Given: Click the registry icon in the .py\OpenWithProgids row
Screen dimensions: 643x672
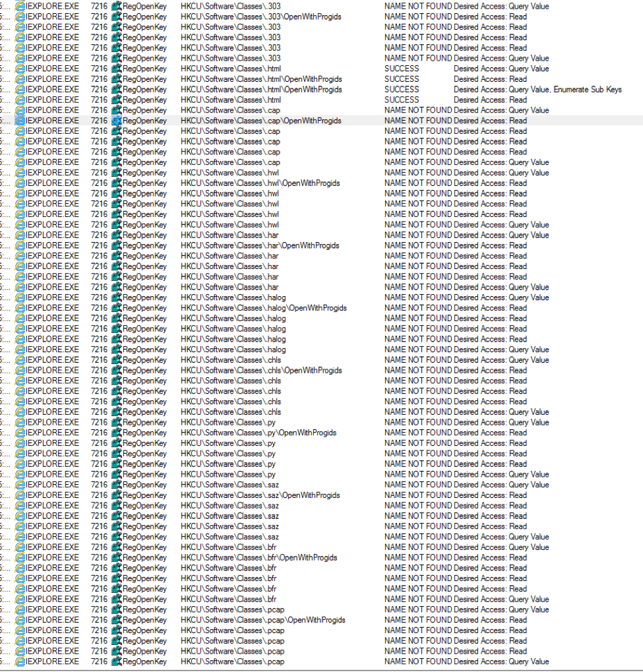Looking at the screenshot, I should click(117, 433).
